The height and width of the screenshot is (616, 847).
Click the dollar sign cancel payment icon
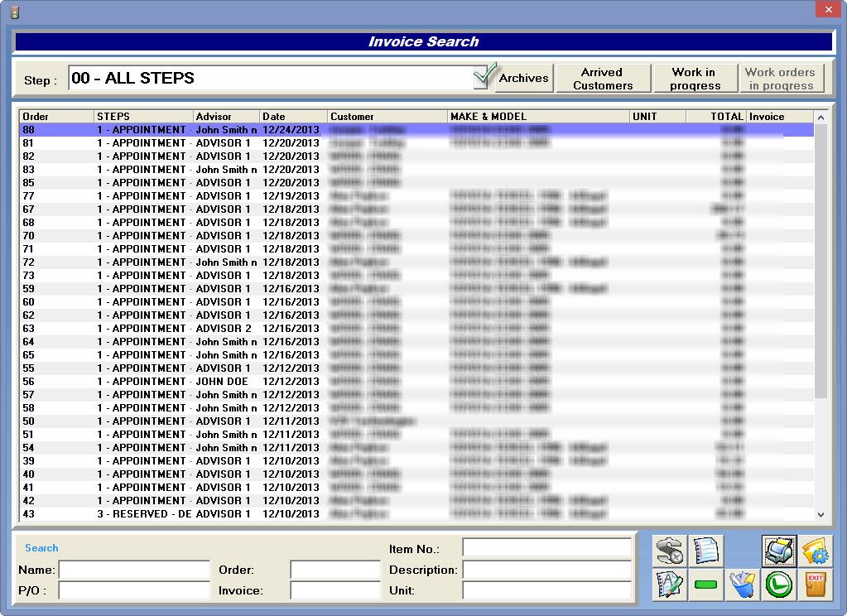(670, 551)
